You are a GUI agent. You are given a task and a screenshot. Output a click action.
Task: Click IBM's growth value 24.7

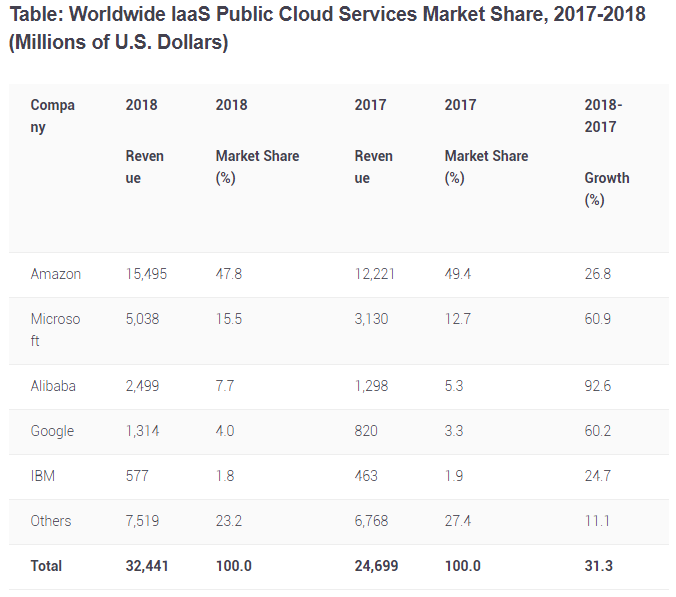point(598,476)
